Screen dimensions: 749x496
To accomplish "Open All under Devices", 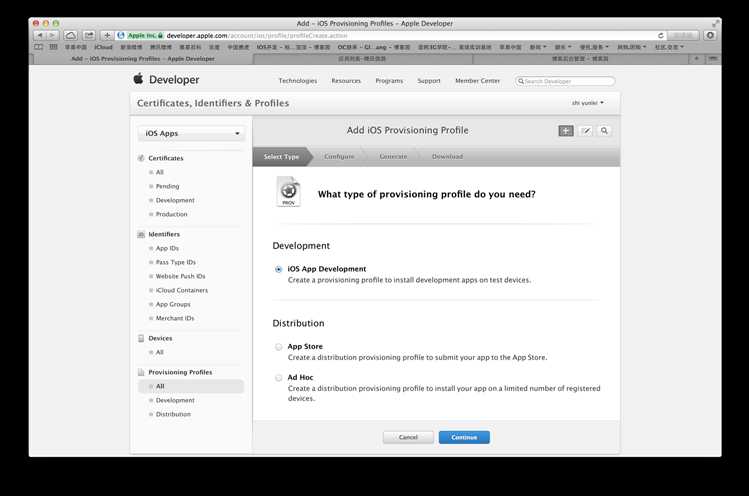I will click(160, 352).
